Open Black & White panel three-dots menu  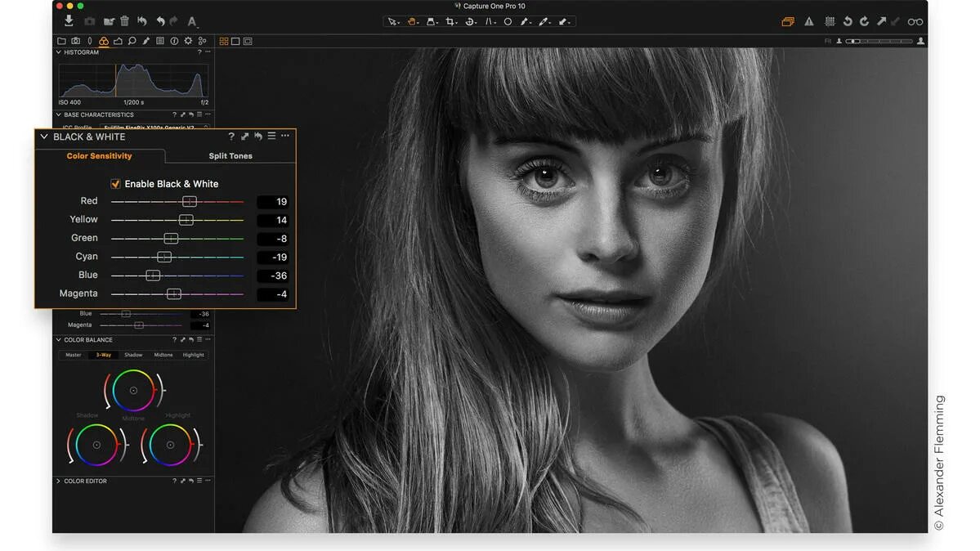coord(285,136)
